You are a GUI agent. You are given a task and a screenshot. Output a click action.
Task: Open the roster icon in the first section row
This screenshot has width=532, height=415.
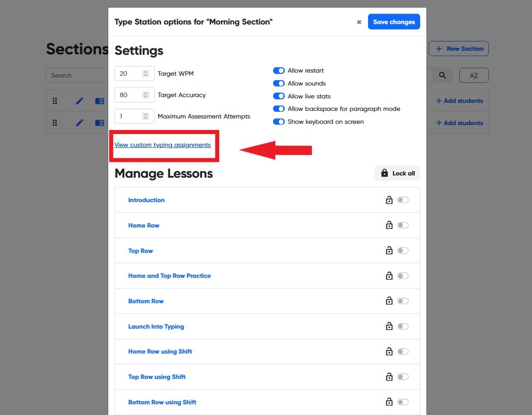click(99, 101)
